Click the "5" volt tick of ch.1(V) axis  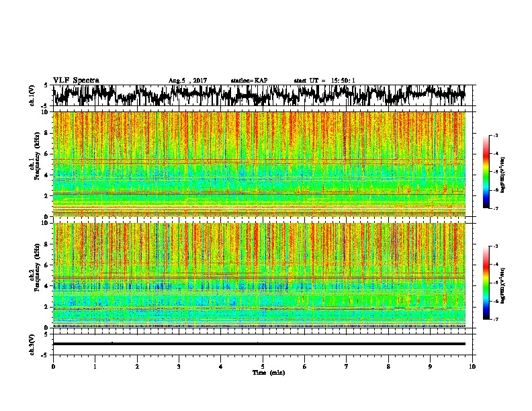point(46,85)
